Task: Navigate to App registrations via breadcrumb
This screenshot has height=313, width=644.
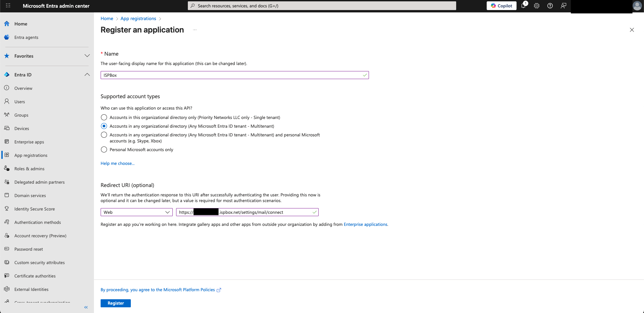Action: (138, 18)
